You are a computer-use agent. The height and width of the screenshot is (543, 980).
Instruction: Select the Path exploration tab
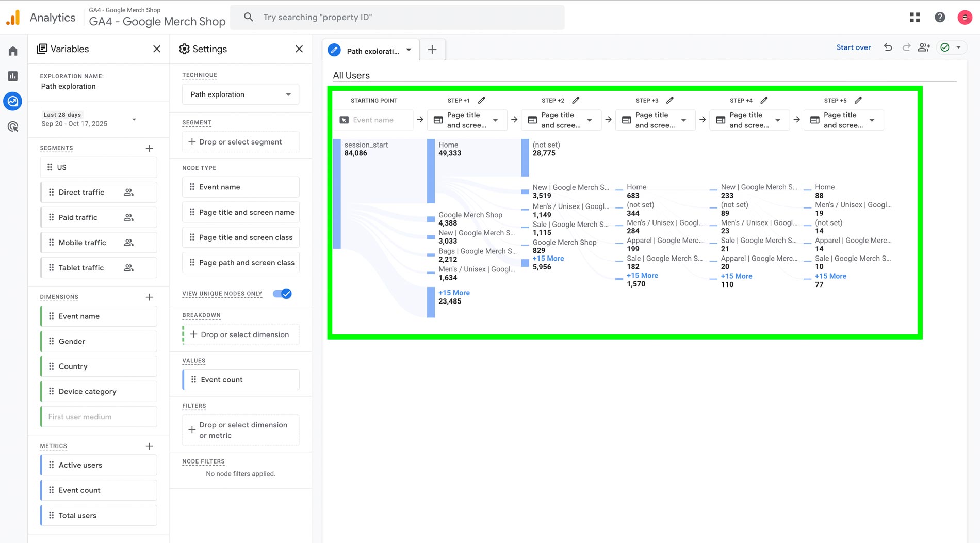pyautogui.click(x=371, y=51)
